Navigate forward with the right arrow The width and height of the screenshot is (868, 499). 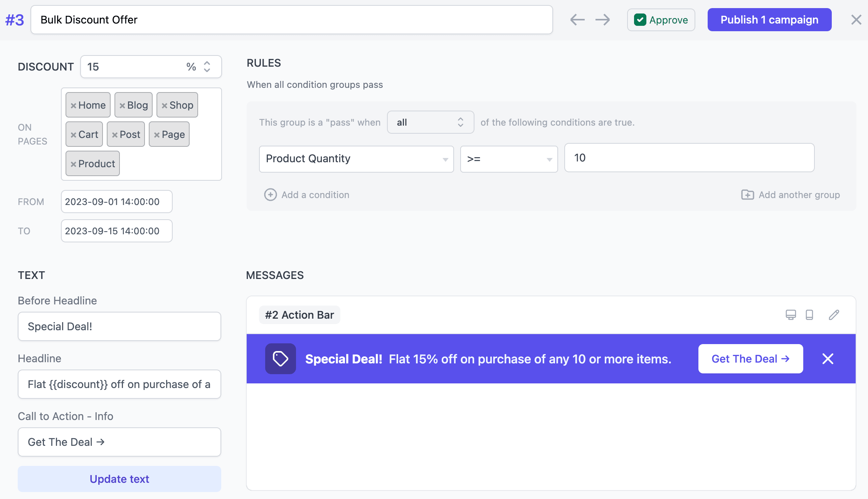point(602,19)
